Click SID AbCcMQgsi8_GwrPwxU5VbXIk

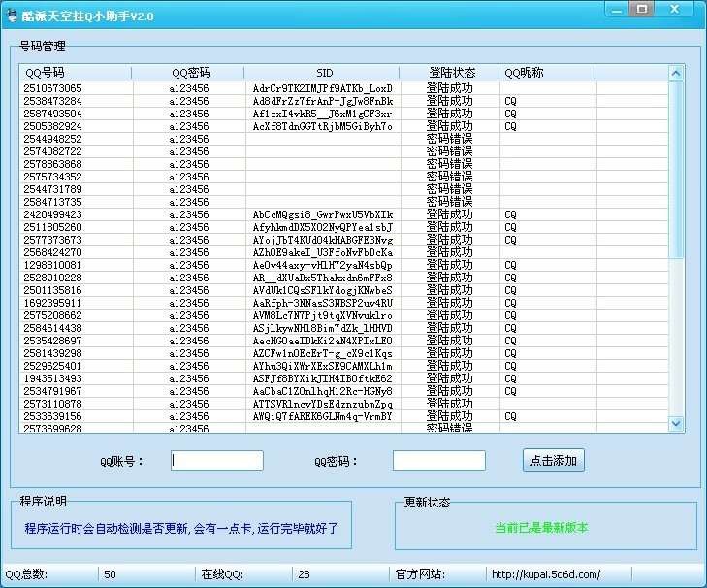[322, 214]
